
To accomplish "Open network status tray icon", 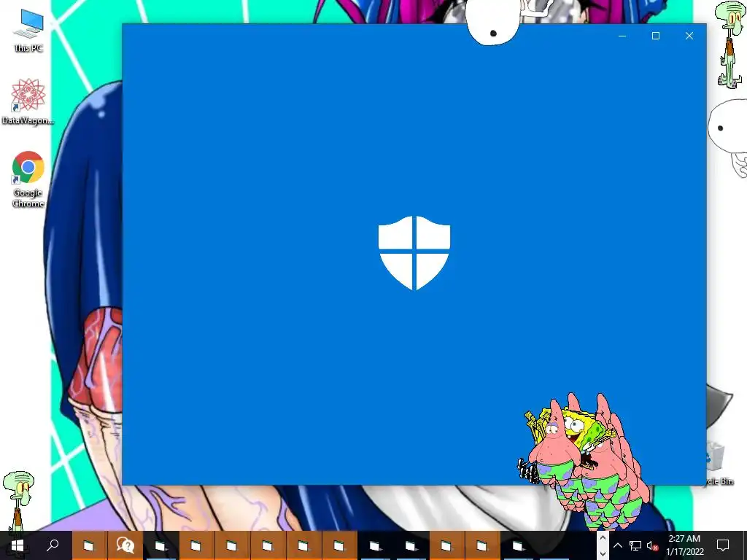I will (x=635, y=545).
